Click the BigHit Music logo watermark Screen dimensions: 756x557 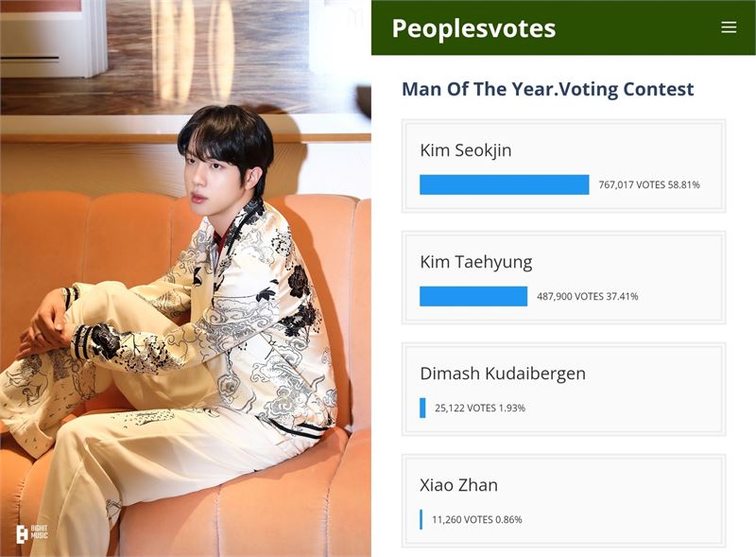pos(32,534)
